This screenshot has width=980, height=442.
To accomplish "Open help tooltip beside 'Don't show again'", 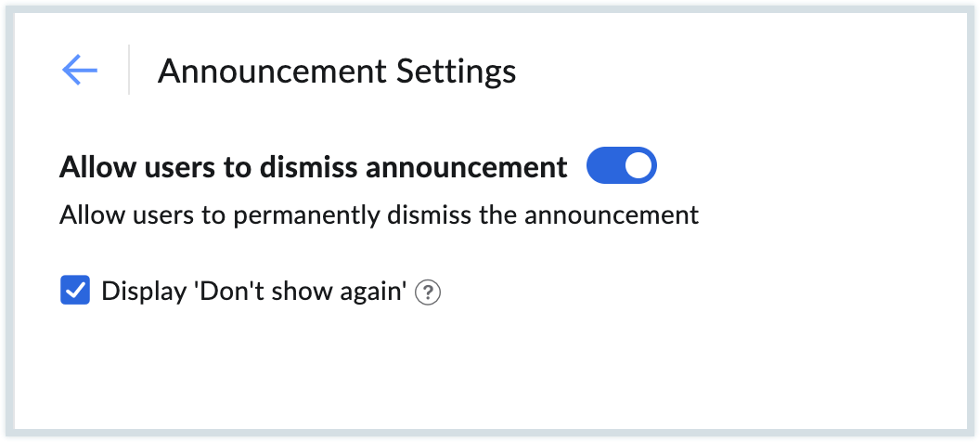I will point(428,292).
